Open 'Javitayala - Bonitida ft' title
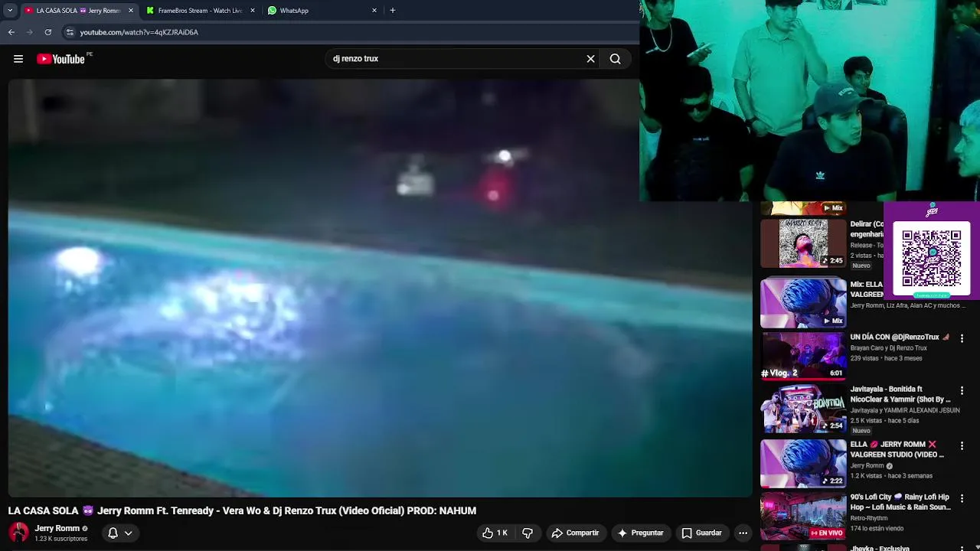 click(x=900, y=394)
